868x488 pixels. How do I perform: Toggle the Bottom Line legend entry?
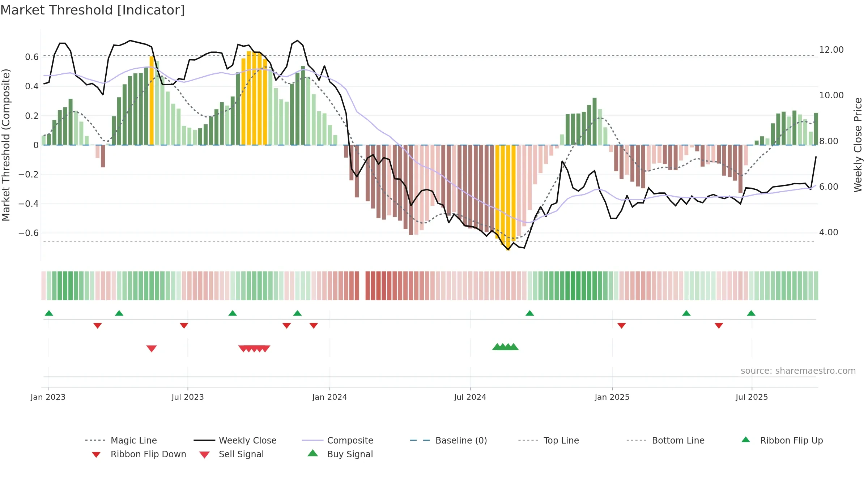(x=665, y=440)
